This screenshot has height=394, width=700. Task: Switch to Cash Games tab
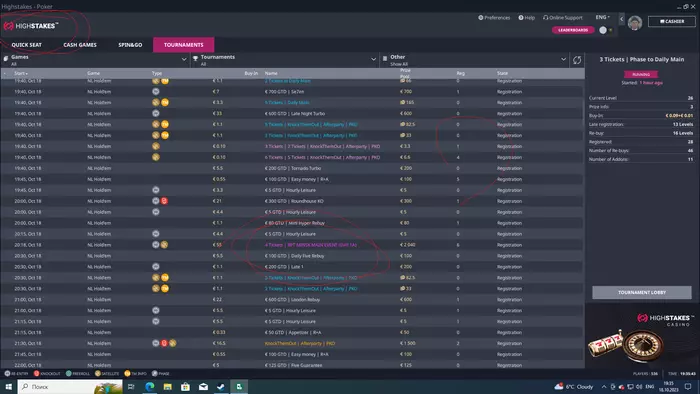(80, 45)
